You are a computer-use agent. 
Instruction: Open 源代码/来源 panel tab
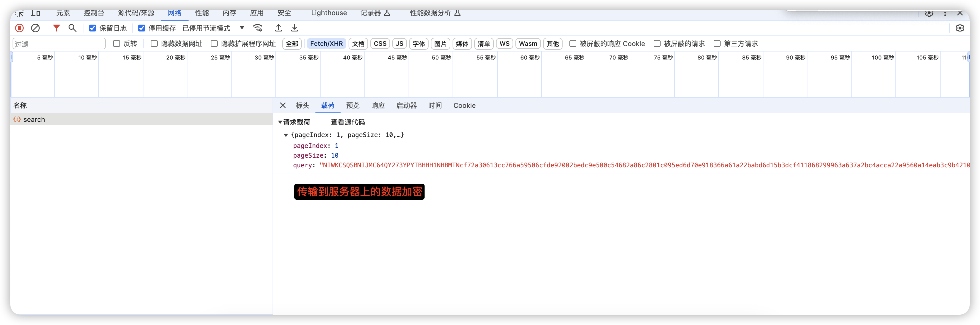click(136, 13)
